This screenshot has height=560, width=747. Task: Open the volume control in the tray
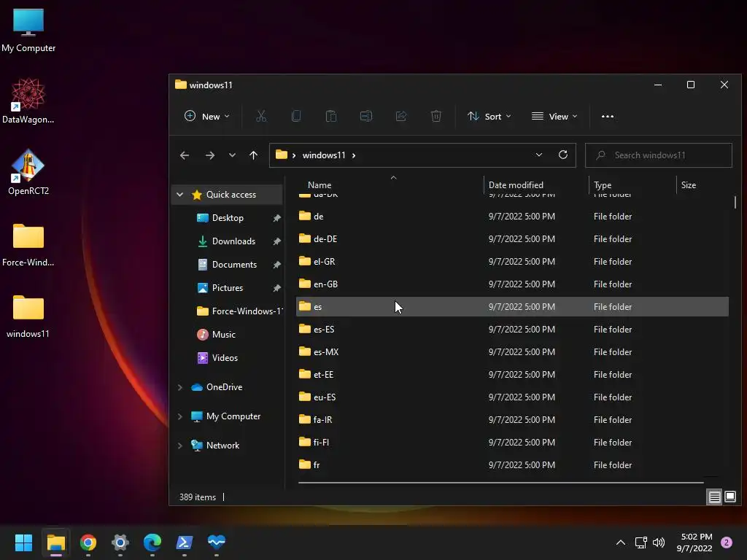(659, 542)
